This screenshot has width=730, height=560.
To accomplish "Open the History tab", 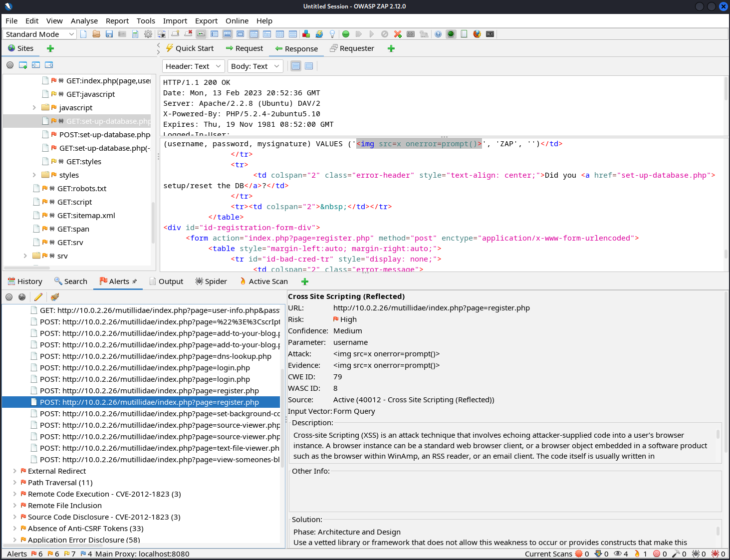I will coord(25,281).
